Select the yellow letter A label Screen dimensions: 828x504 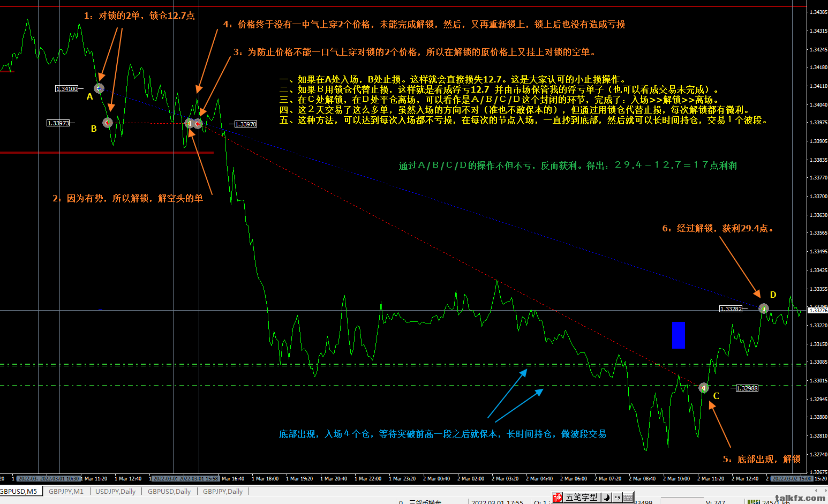pyautogui.click(x=90, y=97)
